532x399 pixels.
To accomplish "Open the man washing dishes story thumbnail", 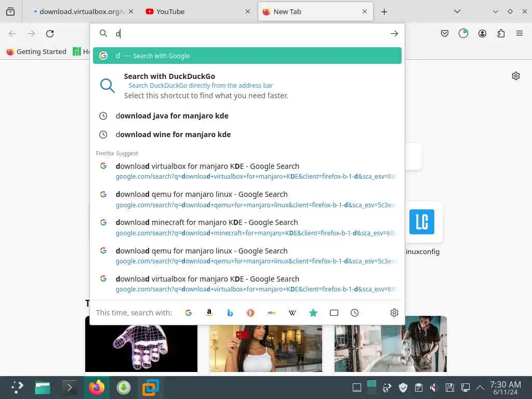I will [x=391, y=344].
